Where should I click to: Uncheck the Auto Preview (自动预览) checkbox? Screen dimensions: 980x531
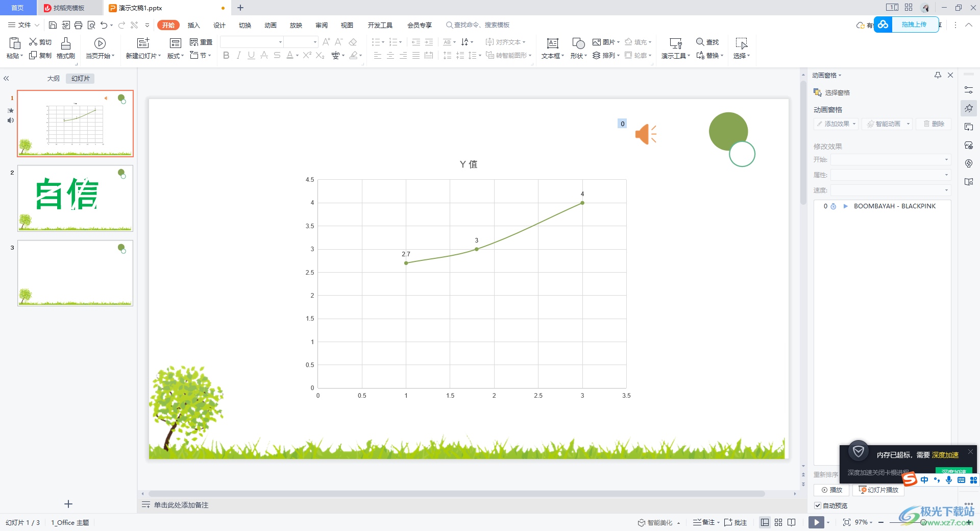(818, 505)
